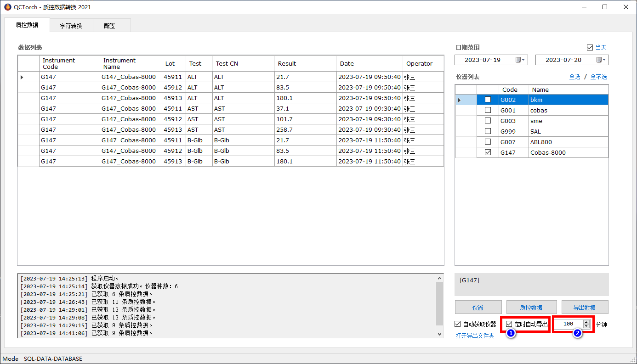
Task: Increase export interval minutes with up arrow
Action: (x=586, y=322)
